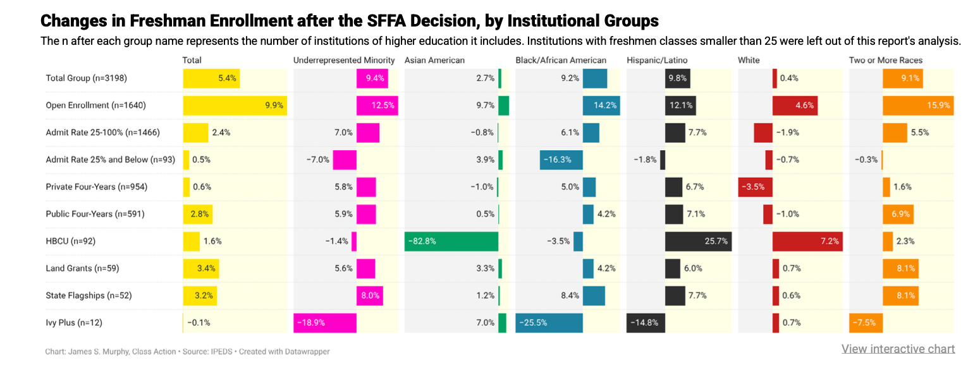Click the blue −25.5% Ivy Plus bar
The width and height of the screenshot is (980, 365).
pos(549,323)
